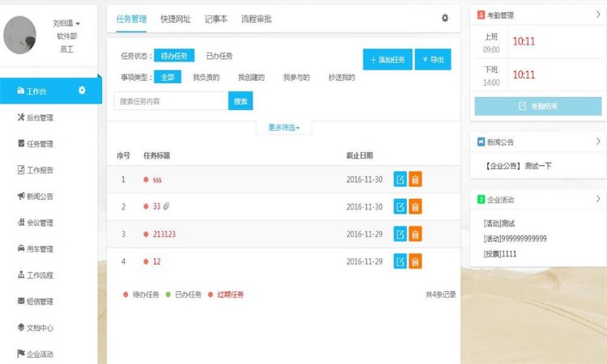Expand the 企业活动 panel chevron
The height and width of the screenshot is (364, 607).
598,199
